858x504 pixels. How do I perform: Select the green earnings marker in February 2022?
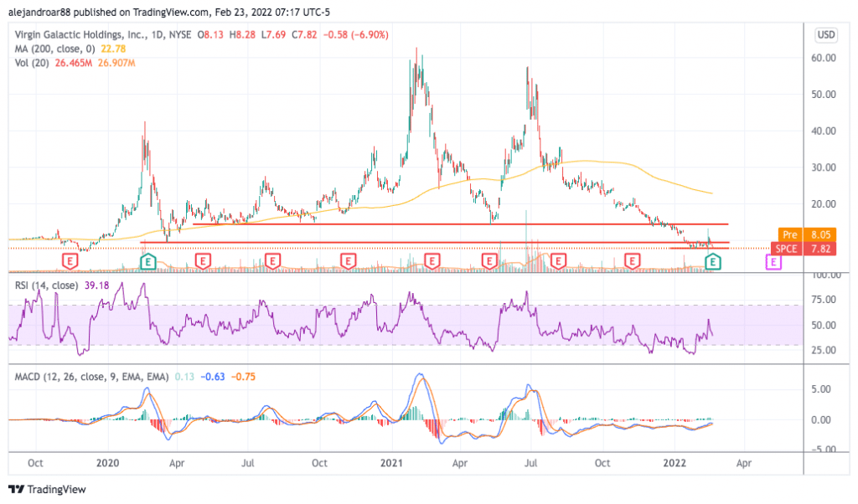tap(712, 262)
